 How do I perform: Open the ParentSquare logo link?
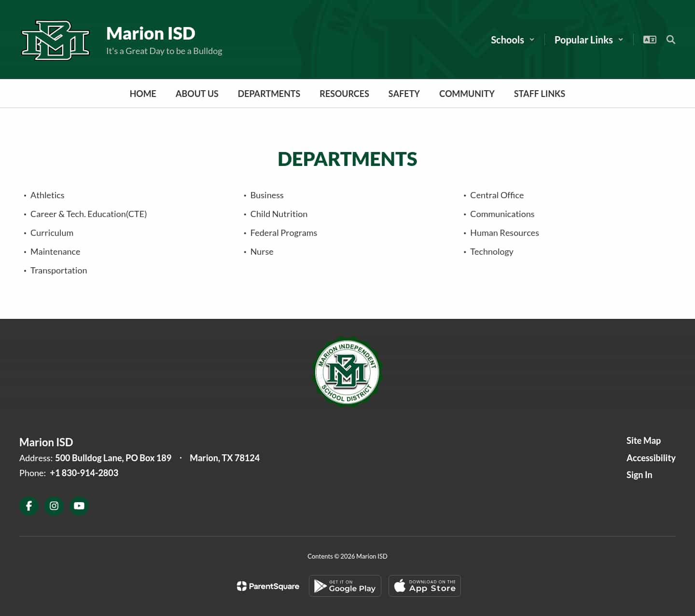click(268, 586)
